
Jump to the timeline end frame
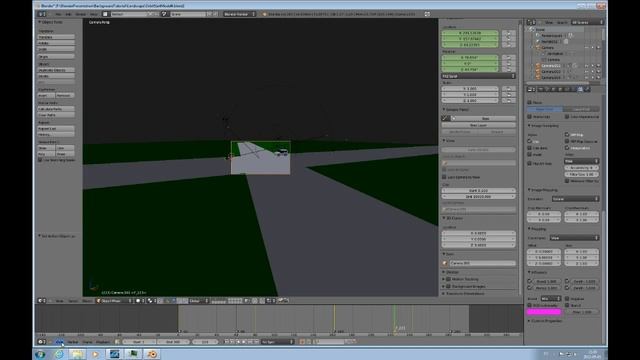pos(256,342)
